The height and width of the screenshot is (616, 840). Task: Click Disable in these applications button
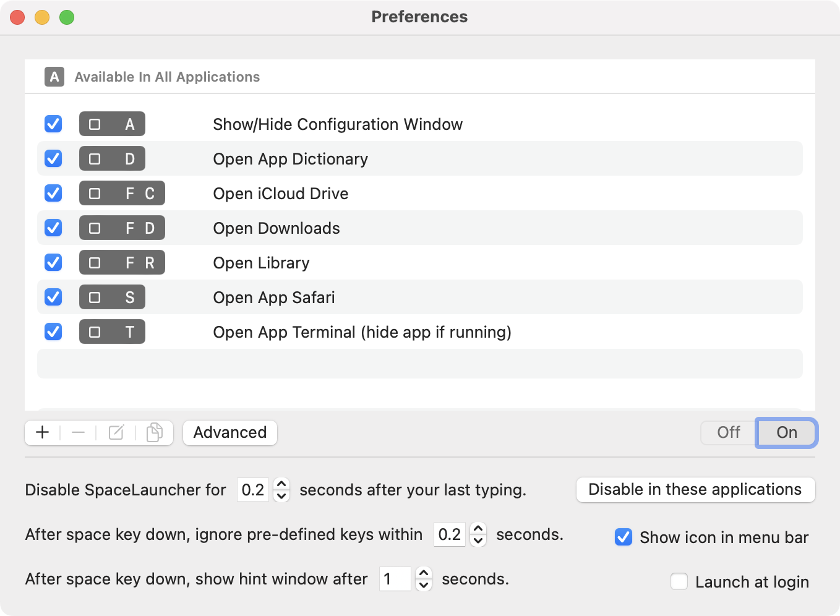pos(695,490)
